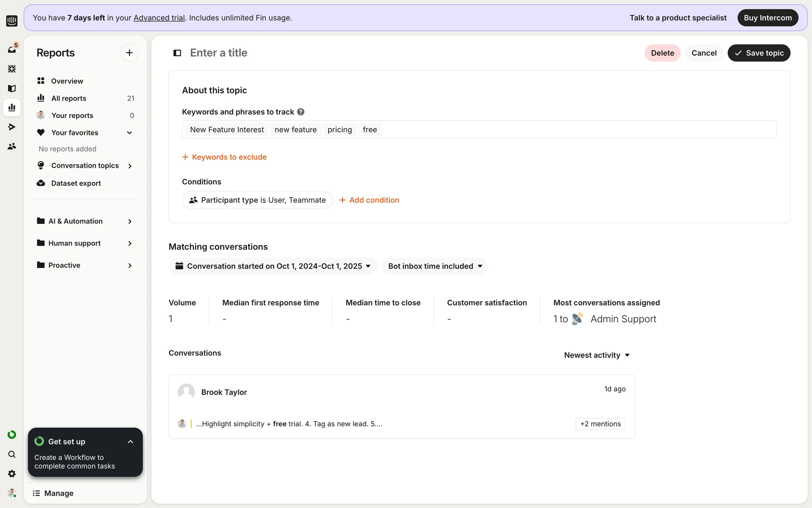812x508 pixels.
Task: Open the conversation date range dropdown
Action: tap(273, 266)
